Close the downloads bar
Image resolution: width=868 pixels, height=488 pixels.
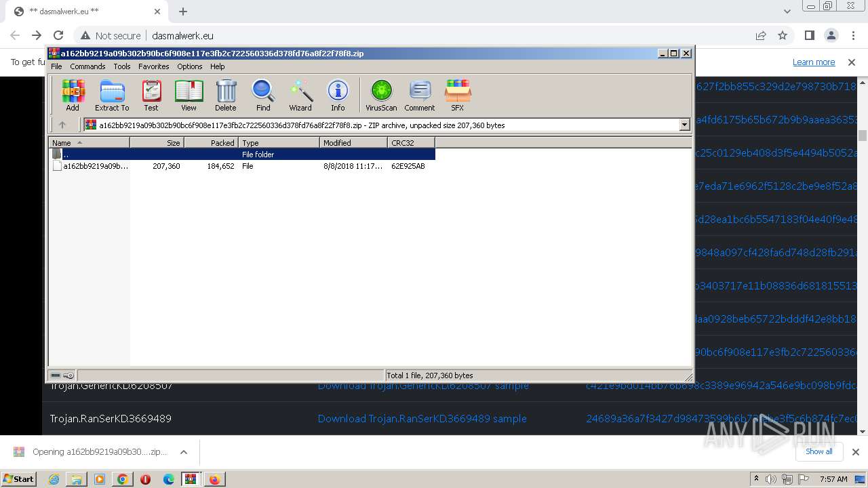coord(856,452)
